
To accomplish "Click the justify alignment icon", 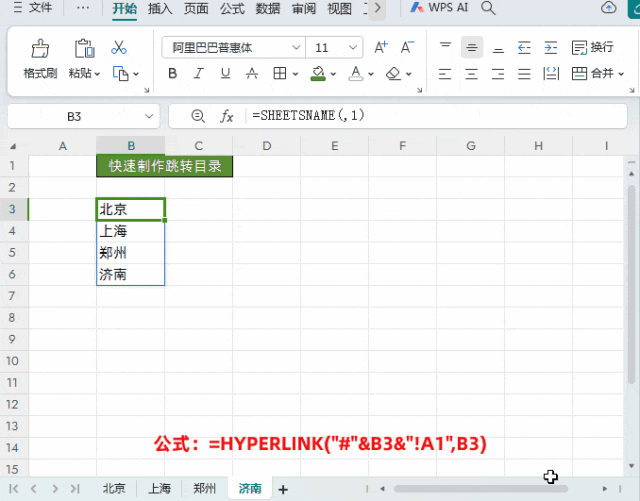I will (x=524, y=74).
